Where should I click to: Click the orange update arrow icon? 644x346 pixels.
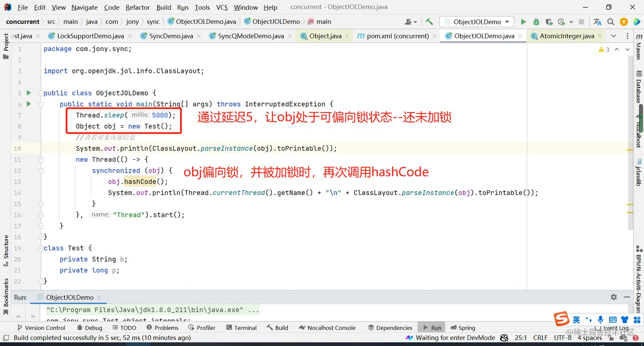[x=624, y=22]
